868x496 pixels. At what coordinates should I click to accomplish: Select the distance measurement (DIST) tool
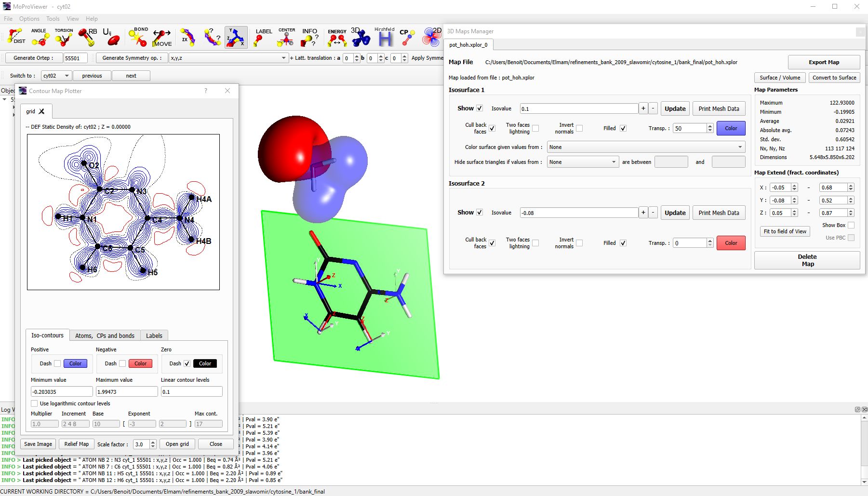click(x=16, y=37)
